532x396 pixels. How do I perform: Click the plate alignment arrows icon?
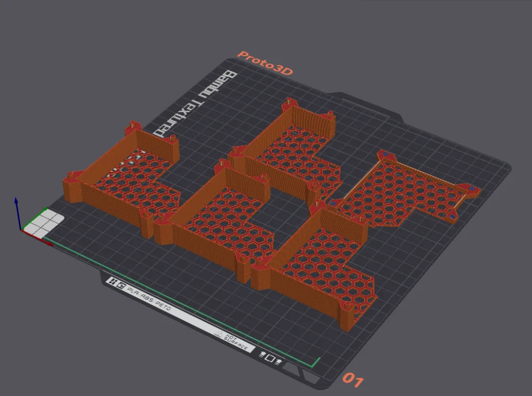click(271, 358)
